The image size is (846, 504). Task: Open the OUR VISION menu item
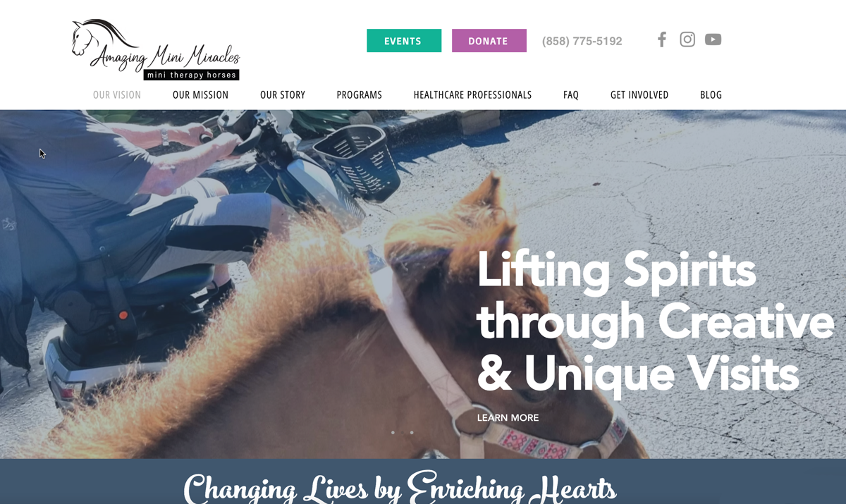coord(117,94)
